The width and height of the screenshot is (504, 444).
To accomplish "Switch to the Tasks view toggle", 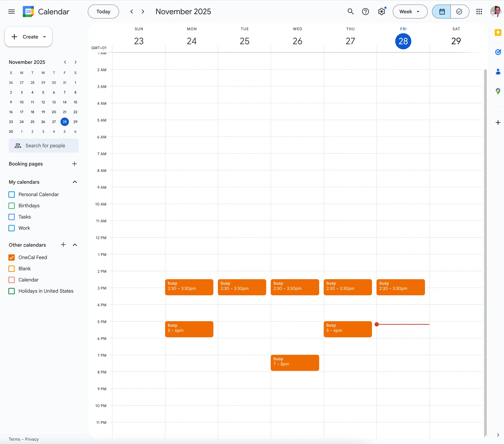I will tap(459, 11).
